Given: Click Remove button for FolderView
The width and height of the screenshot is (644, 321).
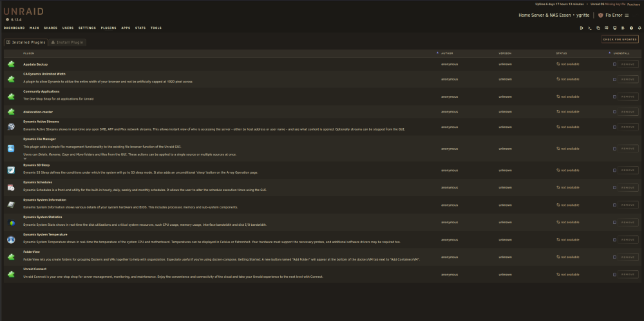Looking at the screenshot, I should (x=628, y=257).
